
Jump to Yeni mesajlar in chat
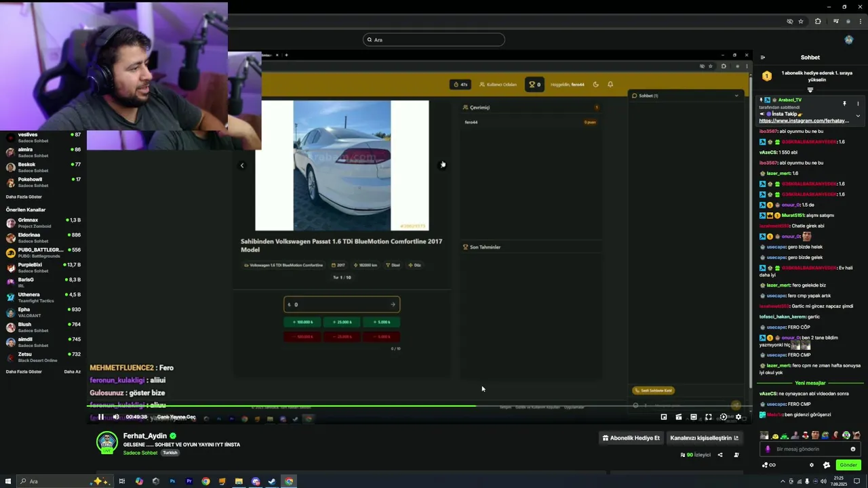tap(810, 383)
